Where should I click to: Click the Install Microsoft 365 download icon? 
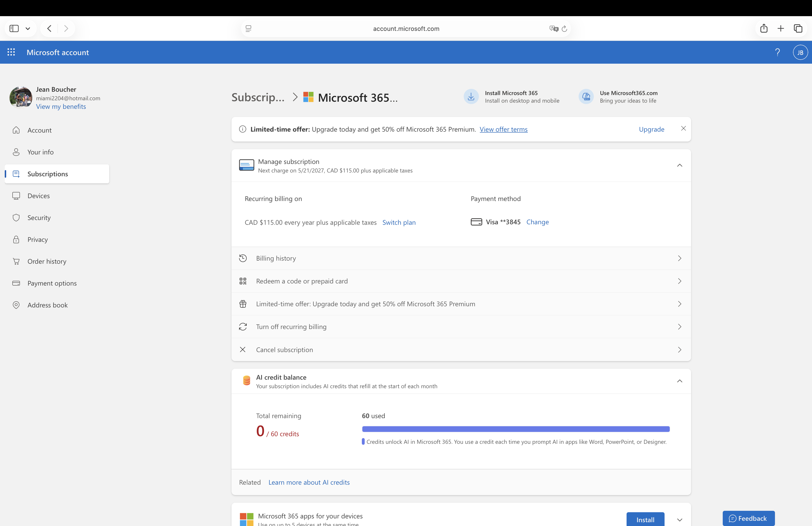471,97
